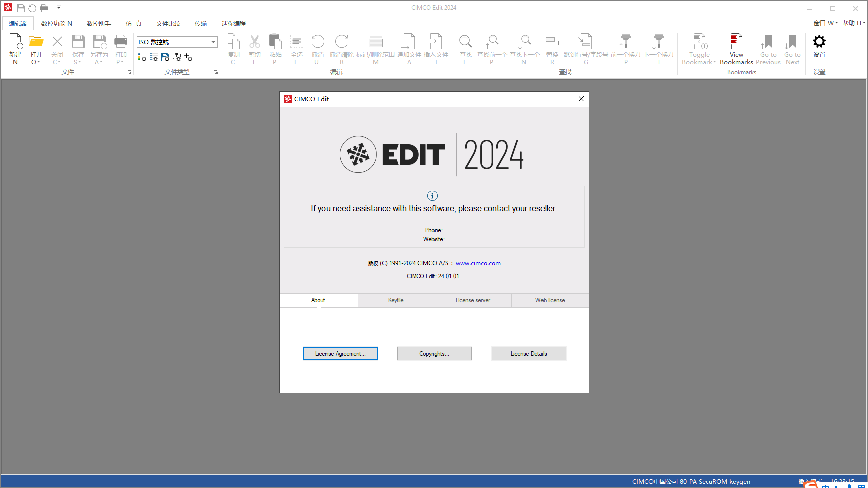Click the License Details button

(x=529, y=354)
